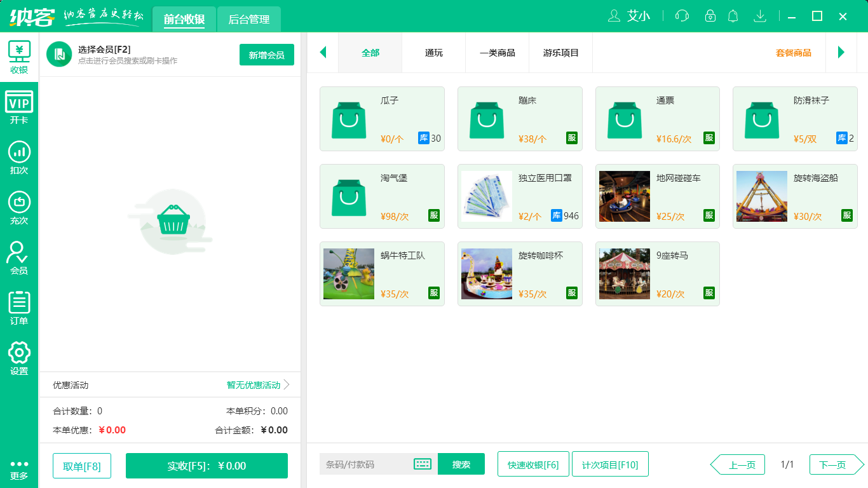
Task: Open the headset support icon in the title bar
Action: pos(681,16)
